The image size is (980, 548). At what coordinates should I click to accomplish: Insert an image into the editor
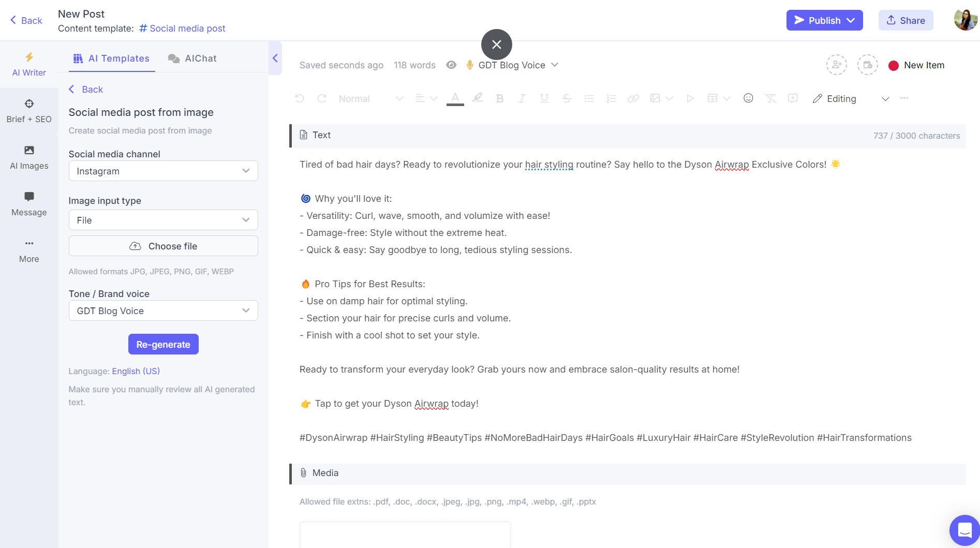tap(655, 98)
